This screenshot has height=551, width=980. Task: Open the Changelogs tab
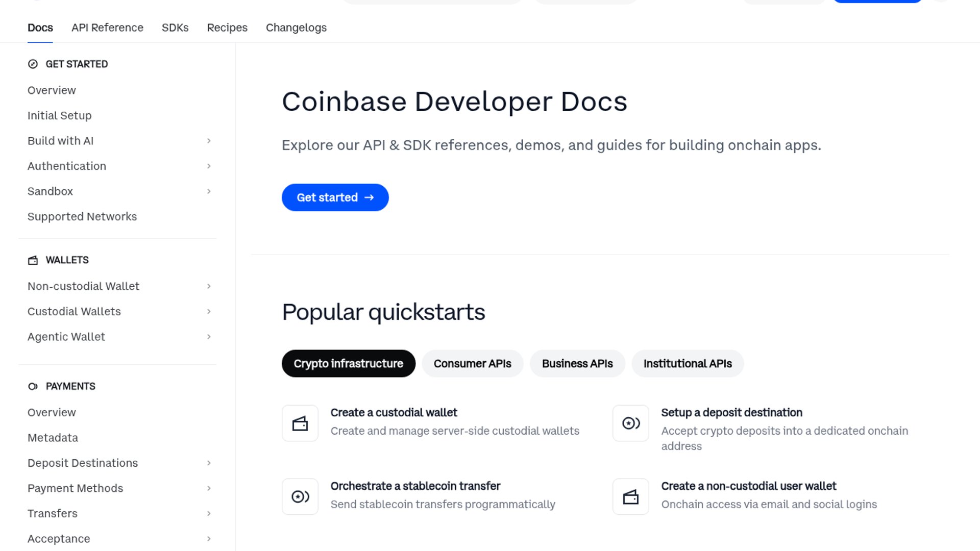tap(296, 28)
